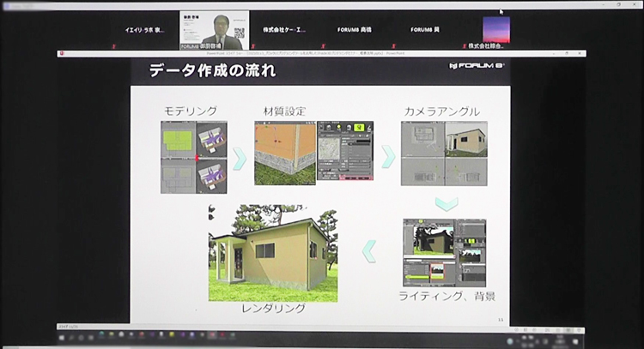Close the PowerPoint slideshow window
644x349 pixels.
coord(580,53)
